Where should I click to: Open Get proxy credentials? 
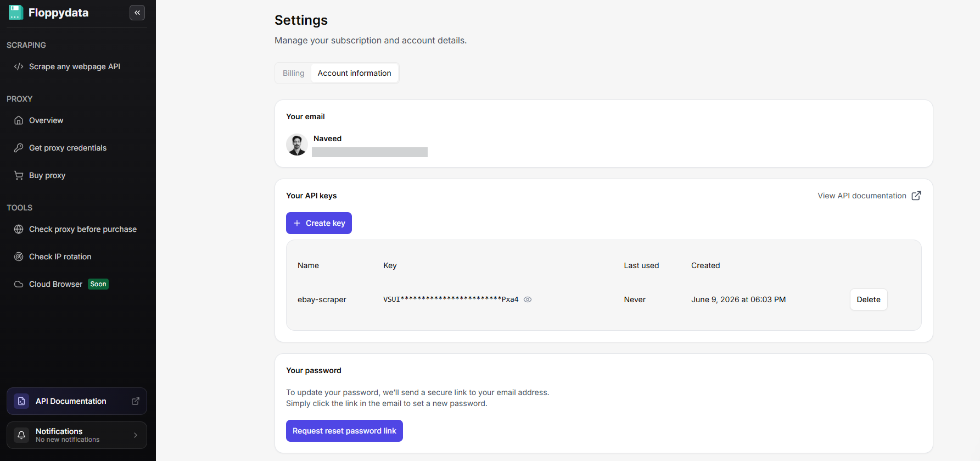(68, 148)
